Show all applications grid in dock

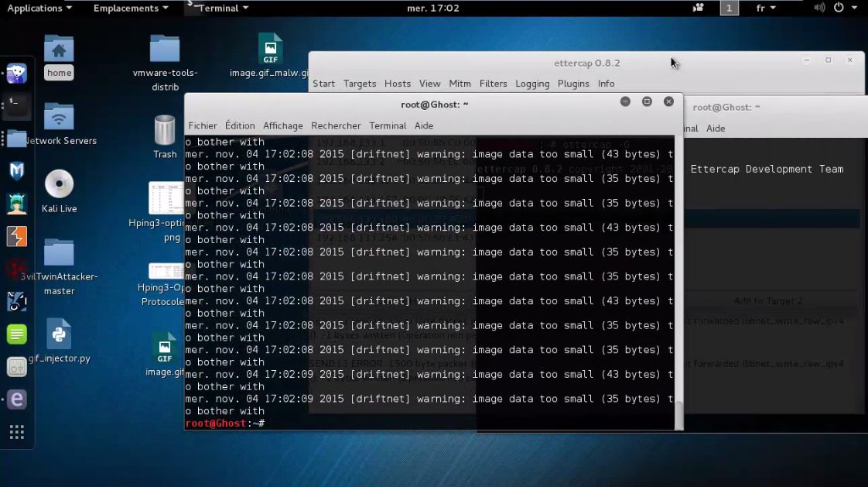(x=16, y=432)
